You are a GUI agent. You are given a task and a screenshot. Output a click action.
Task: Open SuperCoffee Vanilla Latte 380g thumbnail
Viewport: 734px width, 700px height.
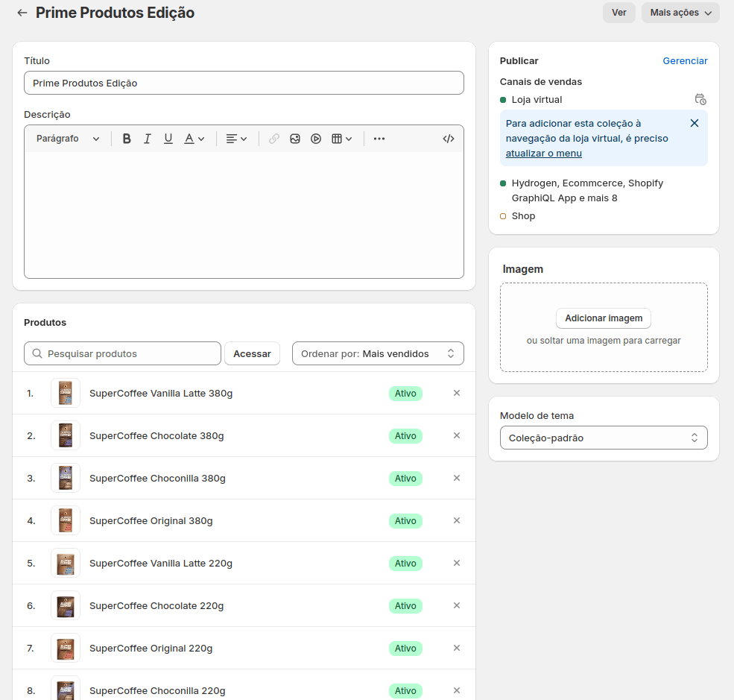click(x=66, y=393)
